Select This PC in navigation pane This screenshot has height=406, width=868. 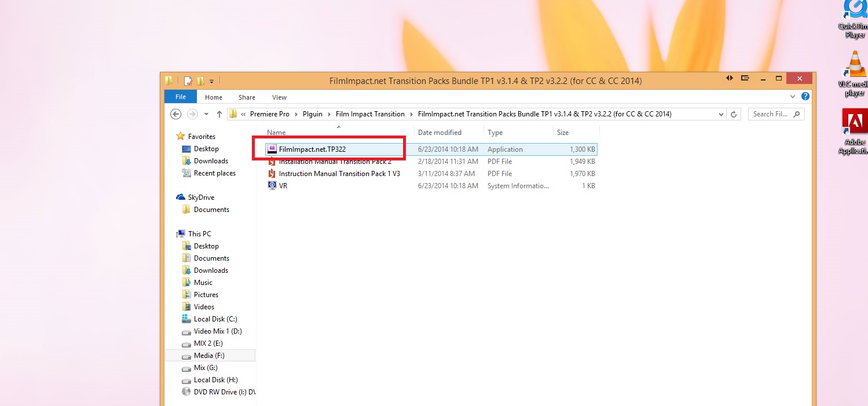point(199,234)
